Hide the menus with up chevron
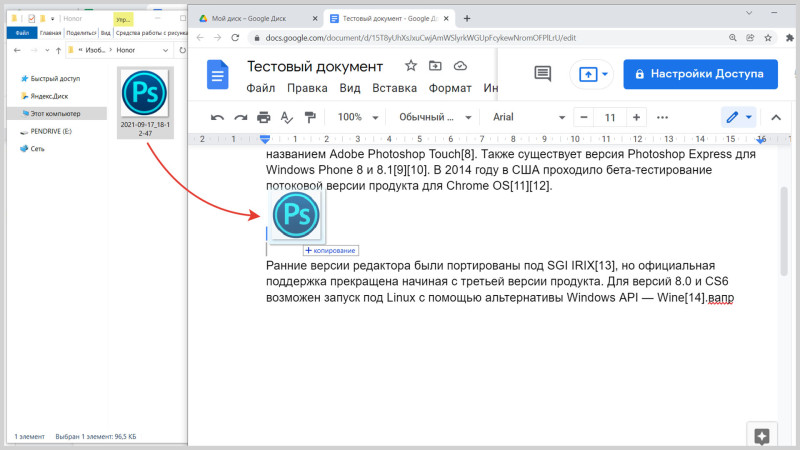Image resolution: width=800 pixels, height=450 pixels. (x=776, y=117)
